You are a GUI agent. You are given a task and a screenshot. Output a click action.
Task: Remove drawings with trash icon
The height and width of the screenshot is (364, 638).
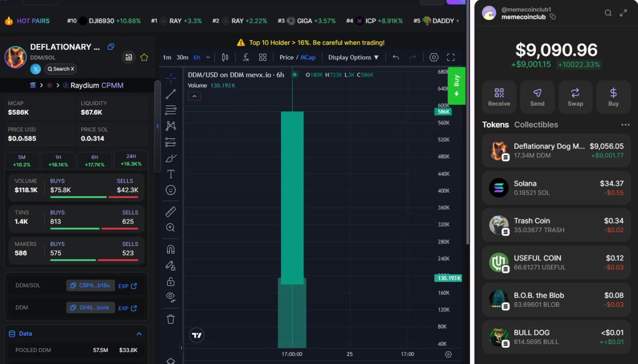point(170,319)
